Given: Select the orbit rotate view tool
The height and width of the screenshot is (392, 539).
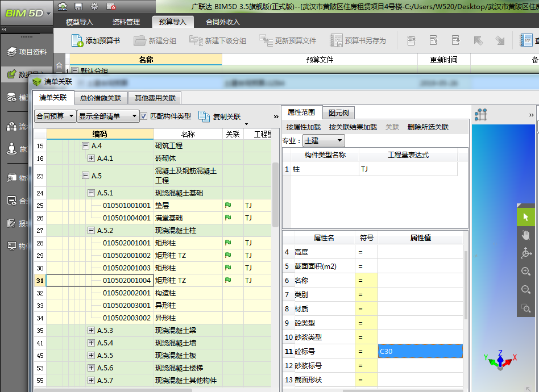Looking at the screenshot, I should pyautogui.click(x=526, y=253).
